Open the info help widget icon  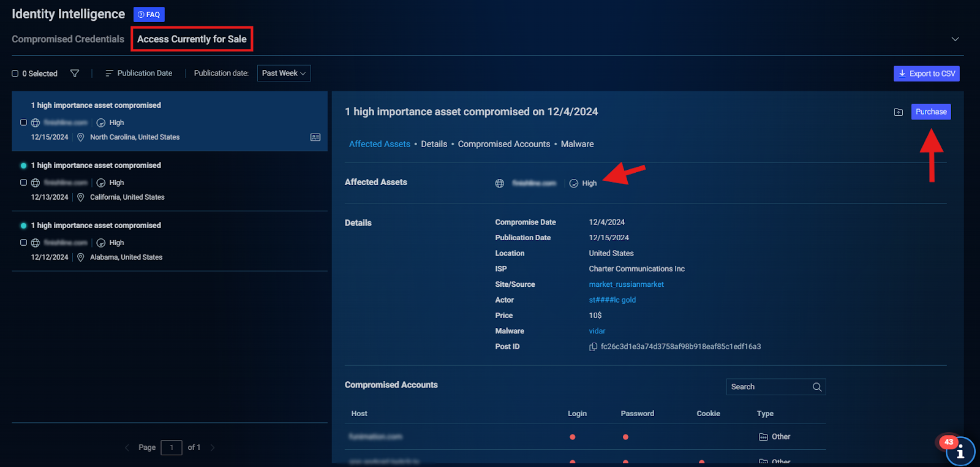point(960,452)
